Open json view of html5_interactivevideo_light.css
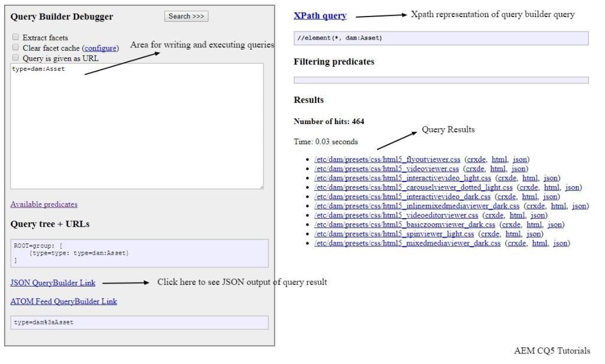Screen dimensions: 605x364 [549, 178]
